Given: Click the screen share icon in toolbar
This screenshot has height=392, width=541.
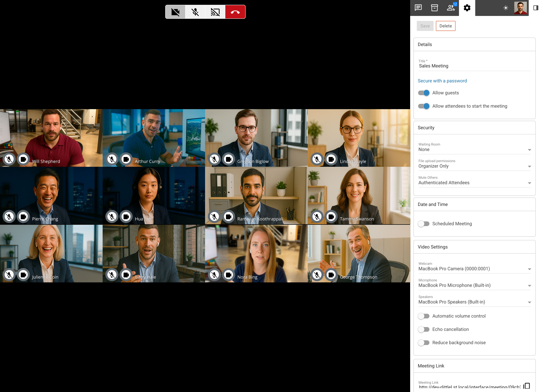Looking at the screenshot, I should (215, 12).
